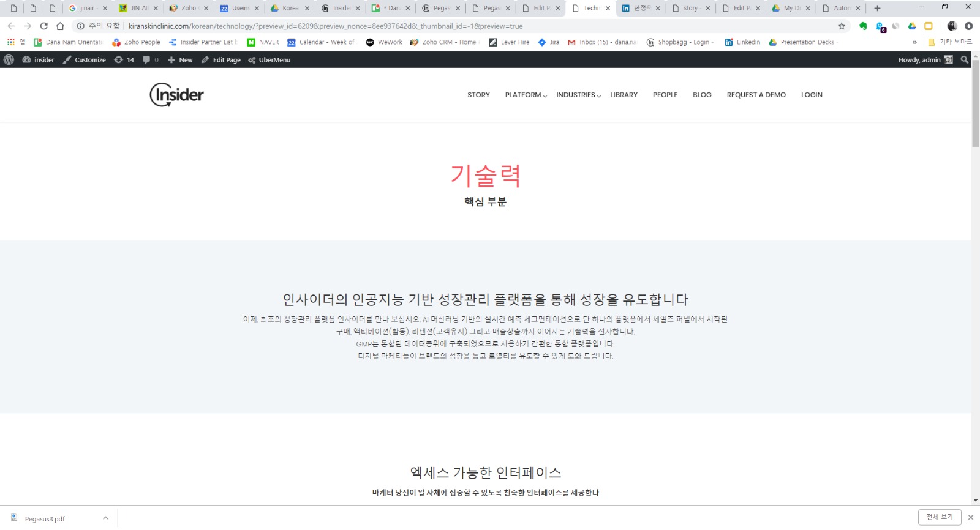Bookmark this page using the star icon

842,26
